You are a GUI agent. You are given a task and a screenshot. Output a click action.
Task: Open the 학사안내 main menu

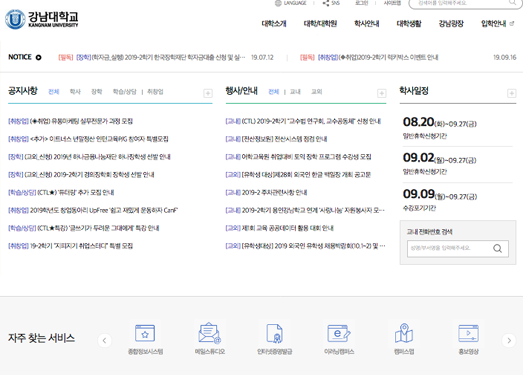point(367,24)
